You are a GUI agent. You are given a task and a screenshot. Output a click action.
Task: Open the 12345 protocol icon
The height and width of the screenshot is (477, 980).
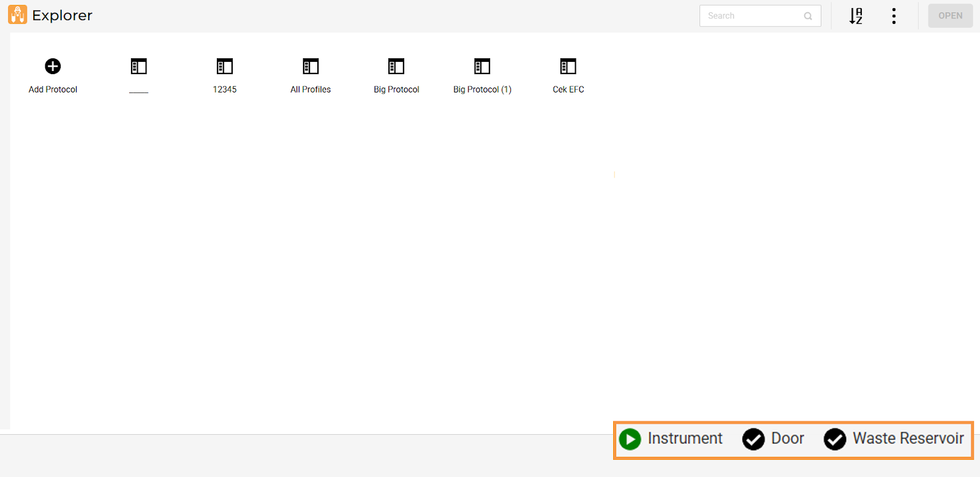225,67
